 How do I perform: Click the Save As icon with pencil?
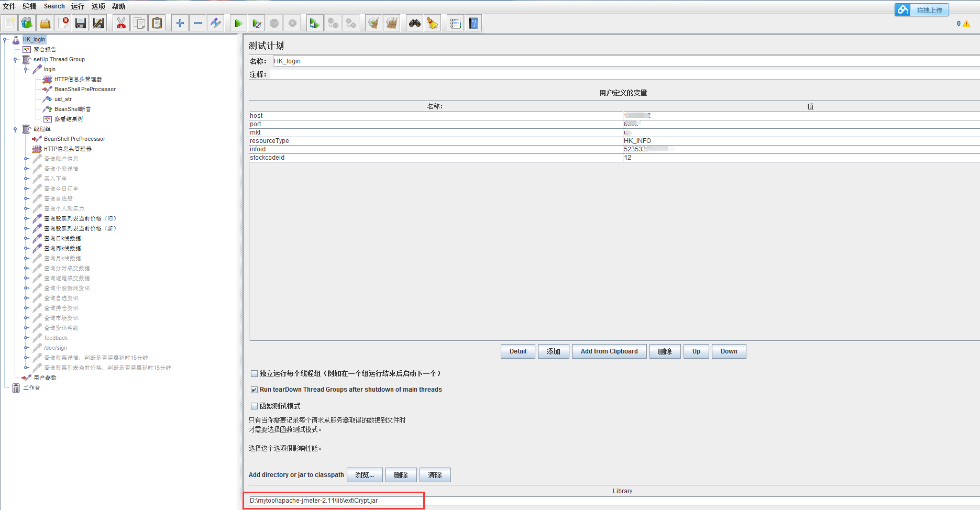98,23
